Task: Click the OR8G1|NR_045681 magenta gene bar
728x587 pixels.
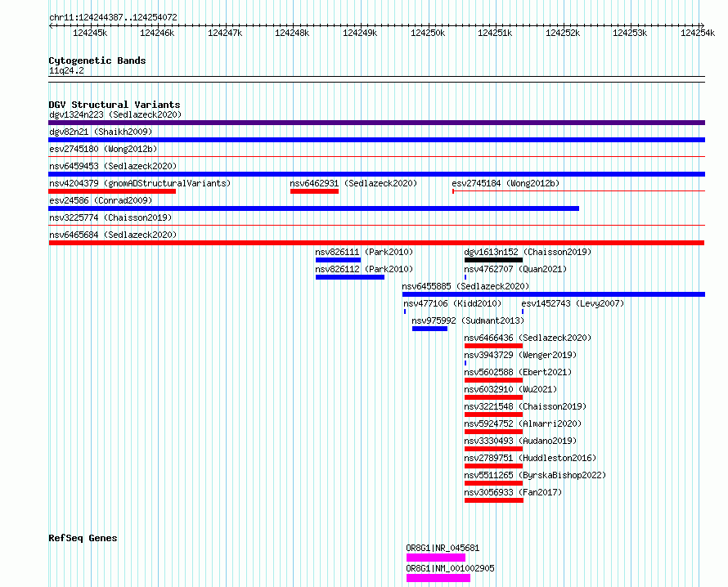Action: pyautogui.click(x=436, y=558)
